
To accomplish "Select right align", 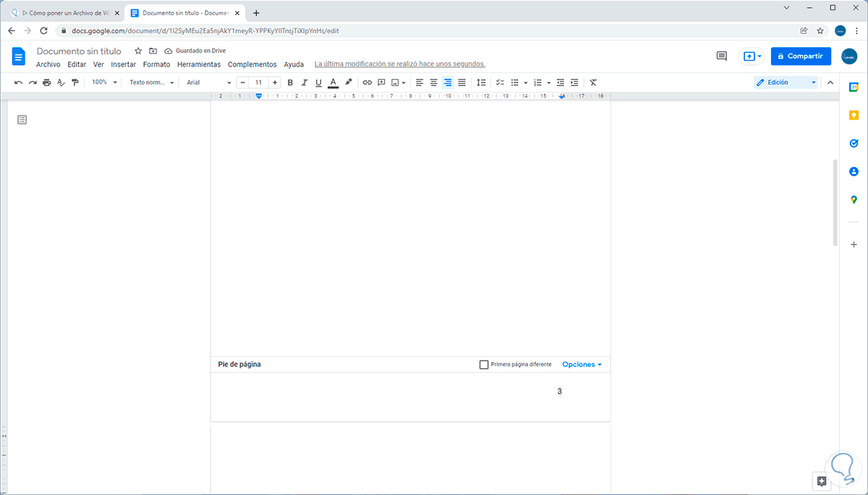I will click(x=448, y=82).
